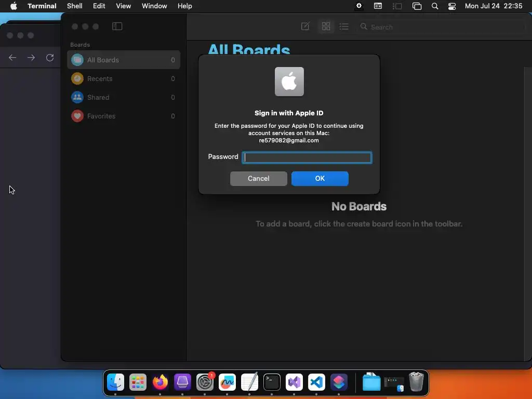
Task: Select All Boards in the sidebar
Action: tap(124, 60)
